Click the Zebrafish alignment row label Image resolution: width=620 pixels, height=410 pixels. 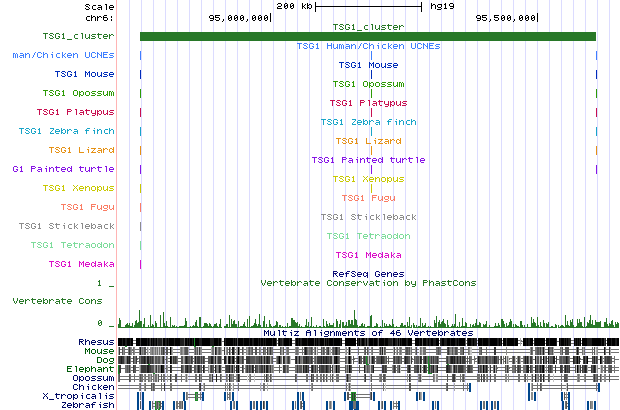click(x=88, y=406)
